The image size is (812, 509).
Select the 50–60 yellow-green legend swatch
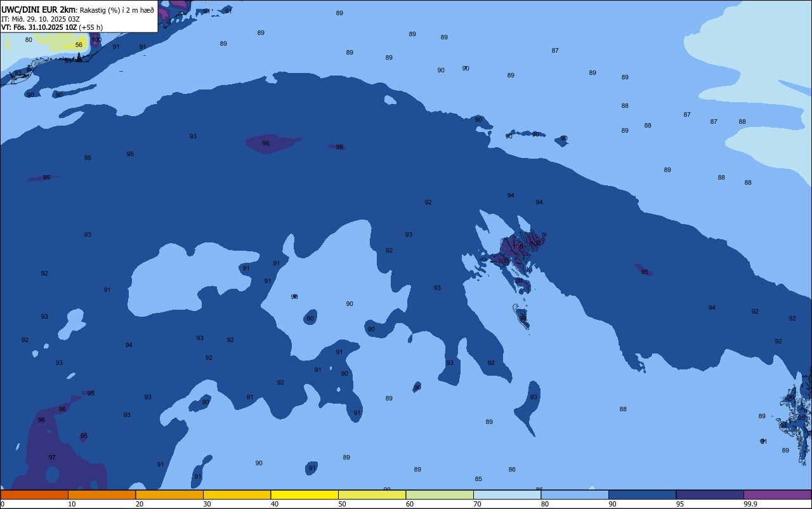pos(372,494)
